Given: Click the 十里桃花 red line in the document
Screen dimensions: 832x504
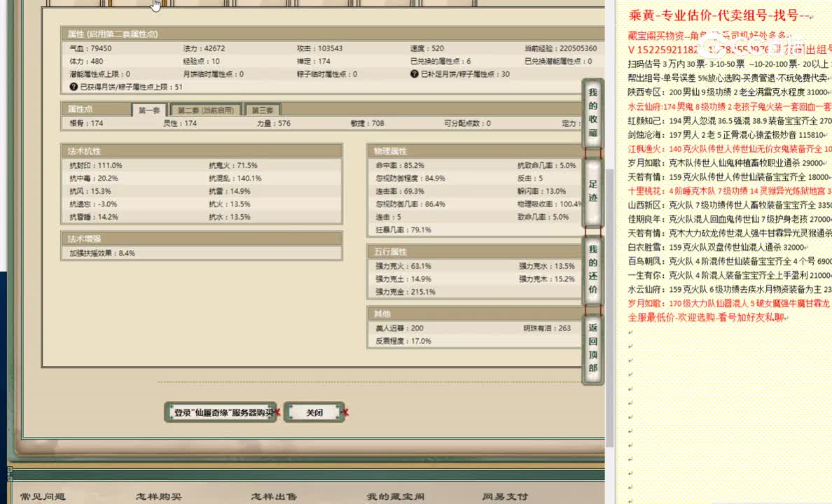Looking at the screenshot, I should (x=730, y=191).
